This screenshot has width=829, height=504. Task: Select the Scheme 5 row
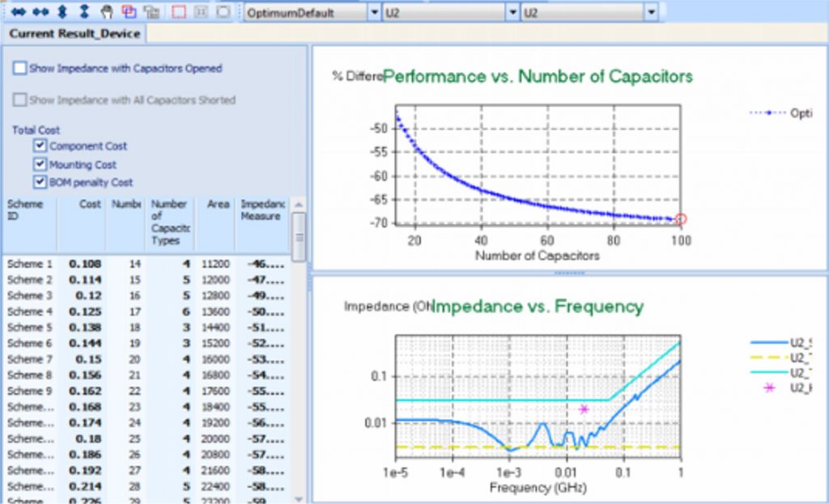click(x=146, y=327)
